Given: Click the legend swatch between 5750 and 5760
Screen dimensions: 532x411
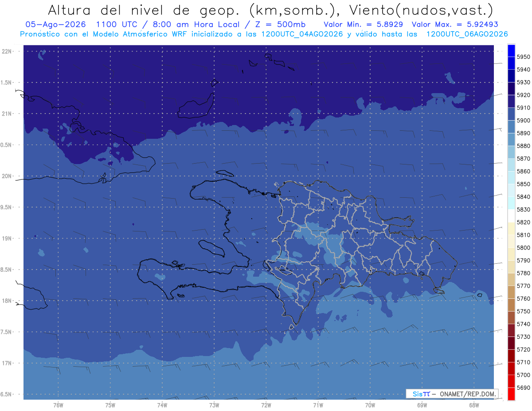Looking at the screenshot, I should (x=511, y=305).
